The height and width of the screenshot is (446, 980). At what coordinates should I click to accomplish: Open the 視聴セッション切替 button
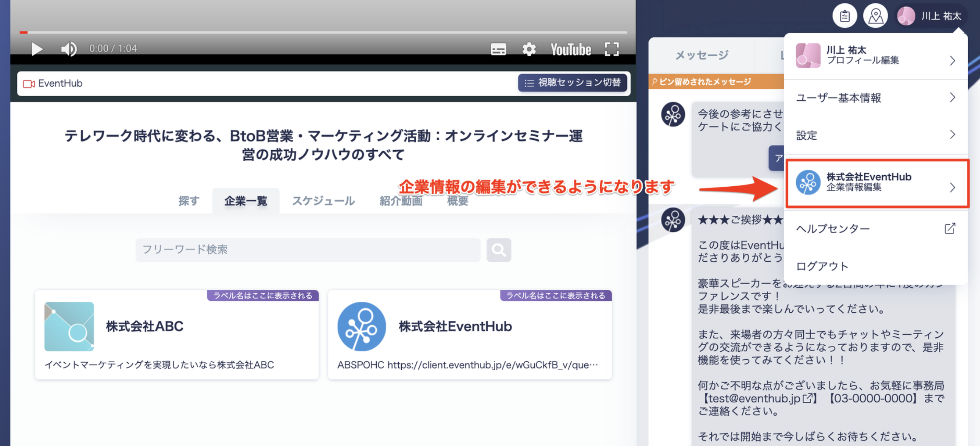tap(572, 83)
